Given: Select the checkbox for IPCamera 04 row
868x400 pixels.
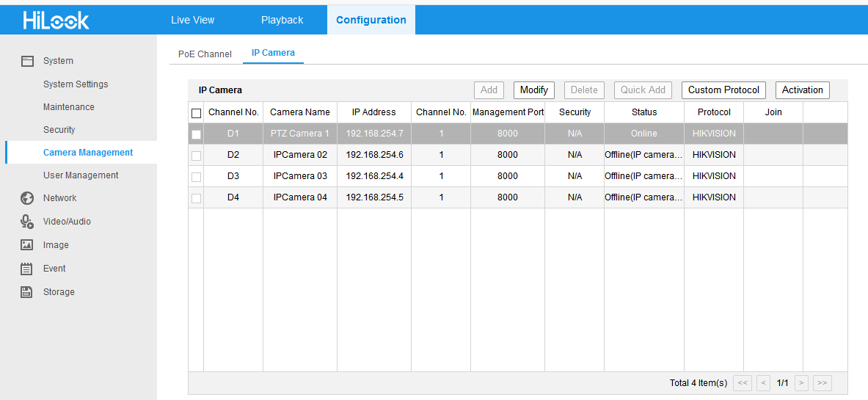Looking at the screenshot, I should point(196,198).
